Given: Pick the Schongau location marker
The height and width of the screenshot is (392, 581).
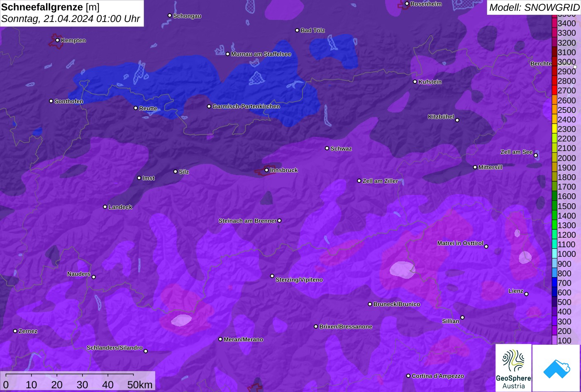Looking at the screenshot, I should point(170,15).
